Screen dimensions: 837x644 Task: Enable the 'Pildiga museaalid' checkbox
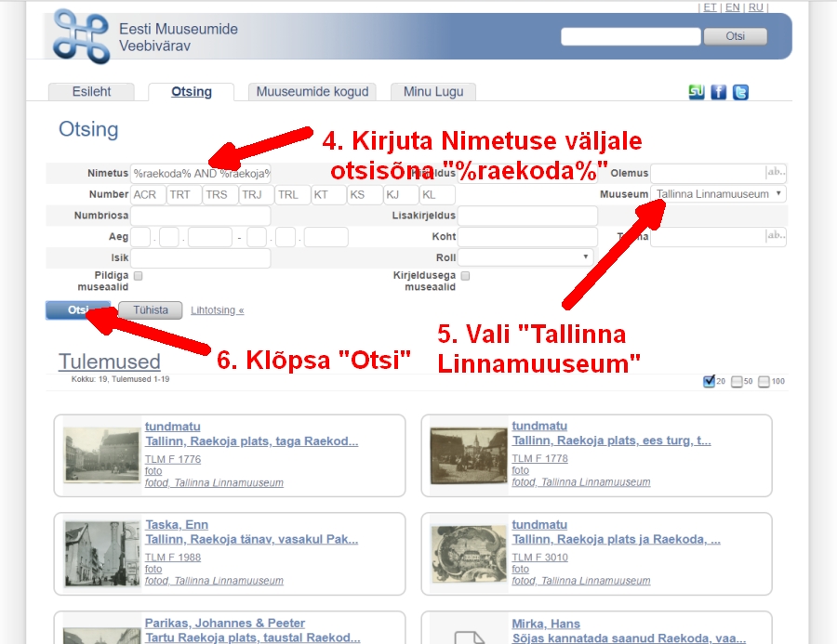(138, 276)
